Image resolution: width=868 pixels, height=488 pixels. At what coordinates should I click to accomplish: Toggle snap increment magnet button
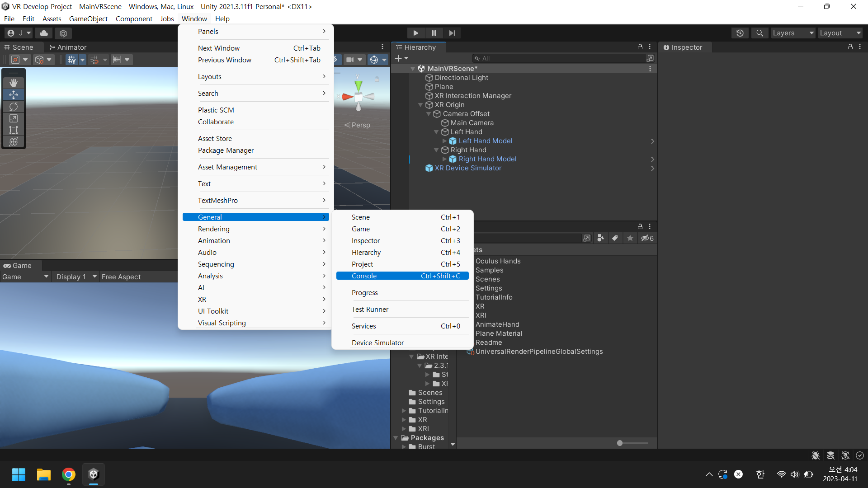(x=94, y=60)
